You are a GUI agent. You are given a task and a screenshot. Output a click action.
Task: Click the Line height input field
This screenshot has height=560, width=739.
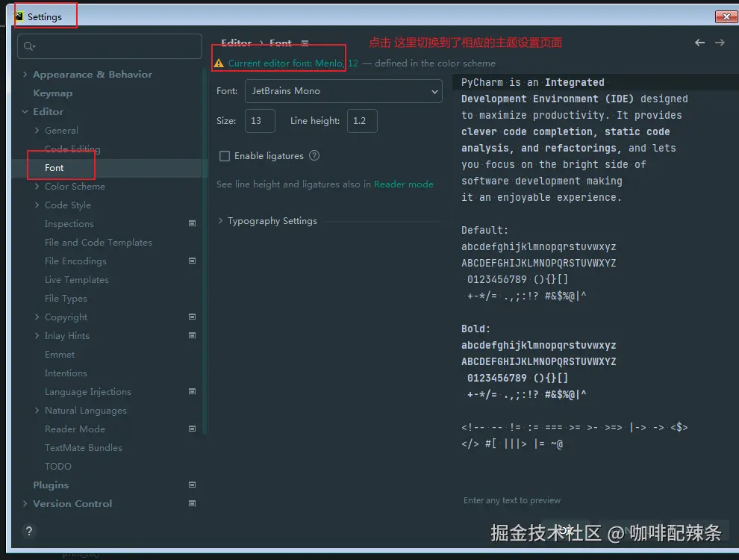pos(362,121)
